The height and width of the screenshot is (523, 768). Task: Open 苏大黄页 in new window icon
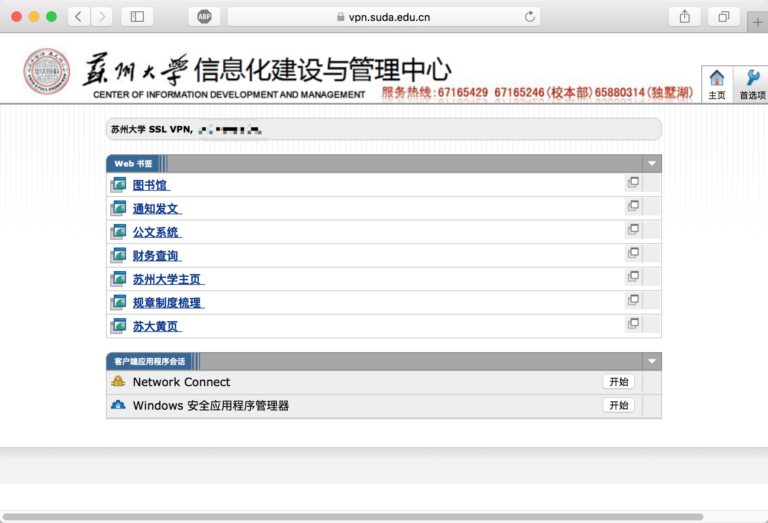[633, 323]
